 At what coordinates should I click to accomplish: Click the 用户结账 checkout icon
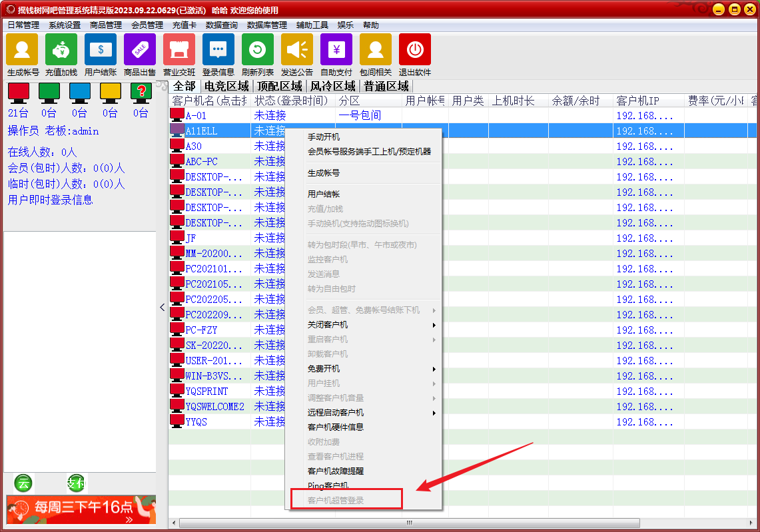coord(101,50)
